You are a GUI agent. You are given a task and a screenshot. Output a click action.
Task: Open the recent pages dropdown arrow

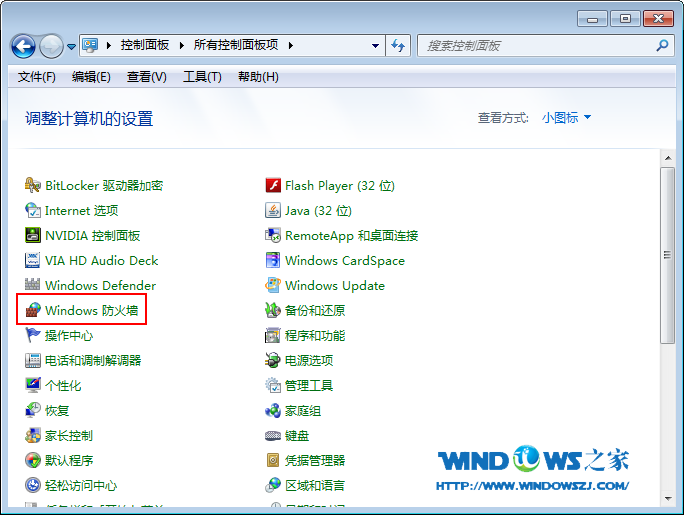(x=72, y=46)
